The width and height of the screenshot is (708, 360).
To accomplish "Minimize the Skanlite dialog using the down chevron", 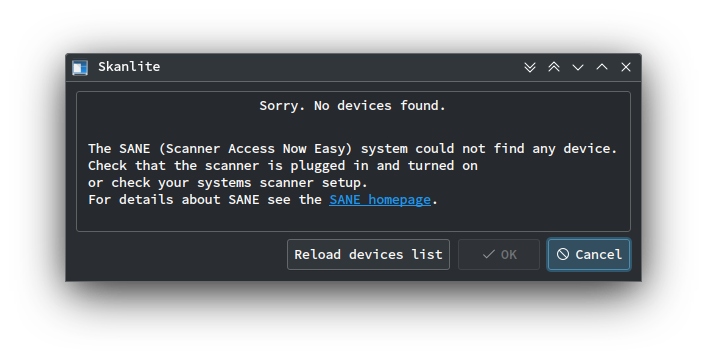I will click(x=578, y=67).
